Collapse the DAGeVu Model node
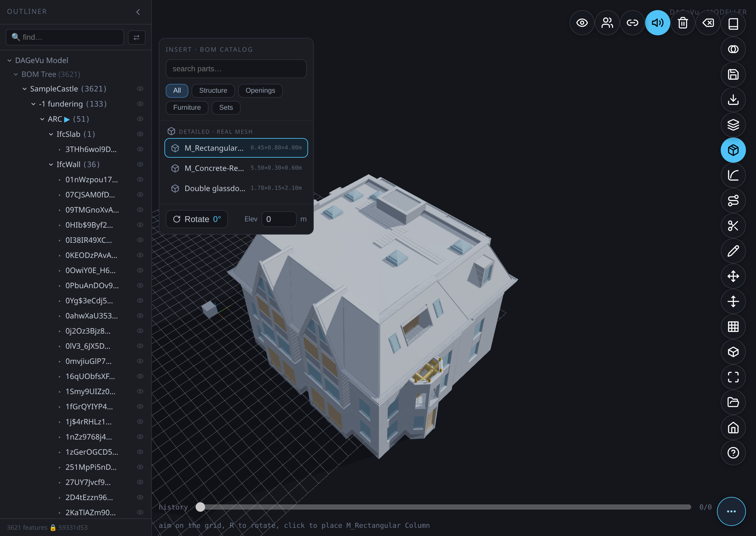Image resolution: width=756 pixels, height=536 pixels. tap(9, 61)
